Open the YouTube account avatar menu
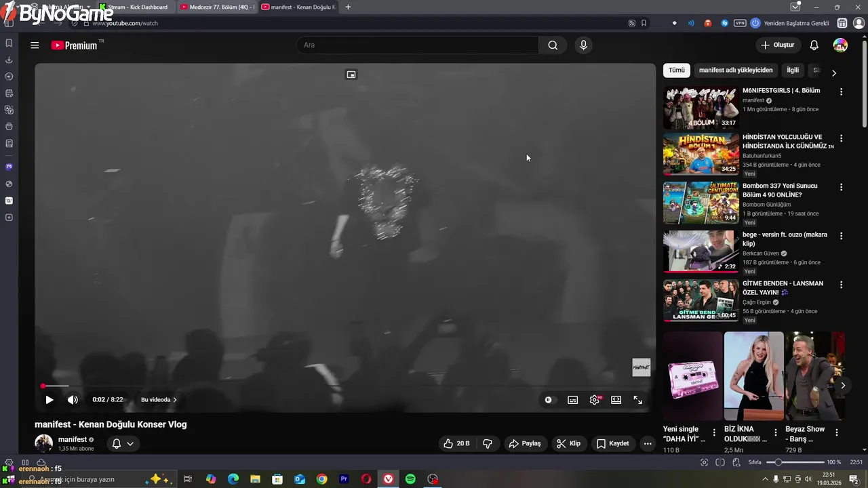Image resolution: width=868 pixels, height=488 pixels. click(x=840, y=45)
